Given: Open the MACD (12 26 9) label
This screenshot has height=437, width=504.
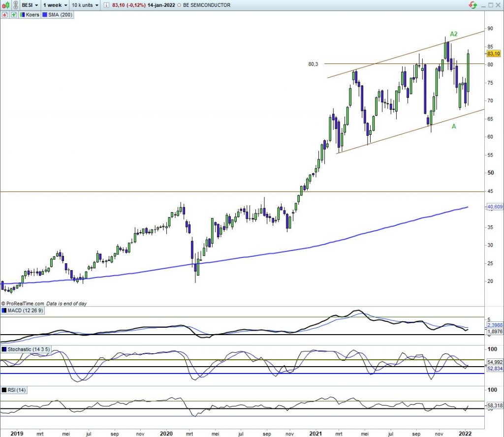Looking at the screenshot, I should (x=25, y=311).
